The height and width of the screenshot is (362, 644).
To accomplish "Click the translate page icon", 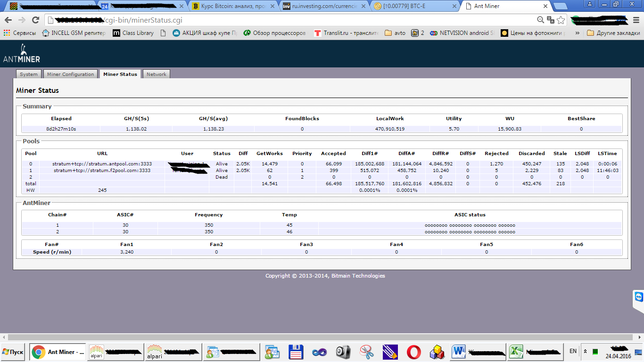I will pos(550,20).
